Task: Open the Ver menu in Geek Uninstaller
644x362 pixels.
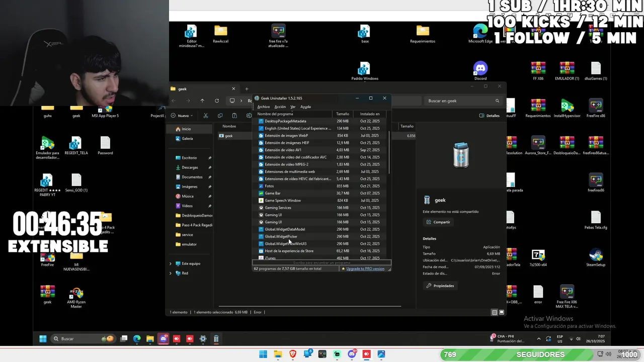Action: 293,107
